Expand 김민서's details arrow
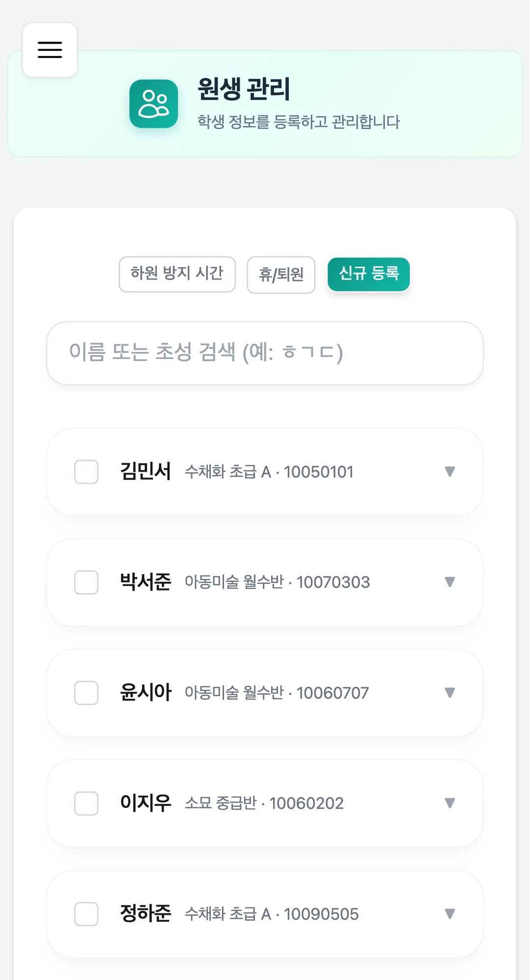The image size is (530, 980). click(450, 472)
